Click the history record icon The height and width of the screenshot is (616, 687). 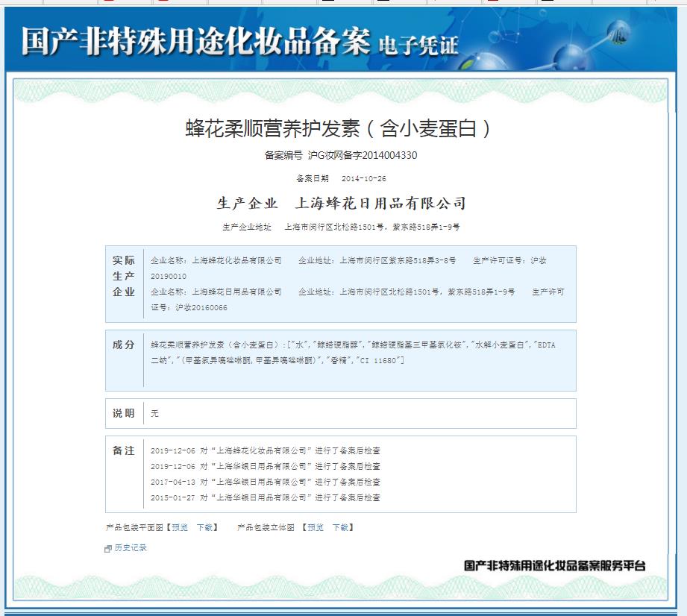108,548
